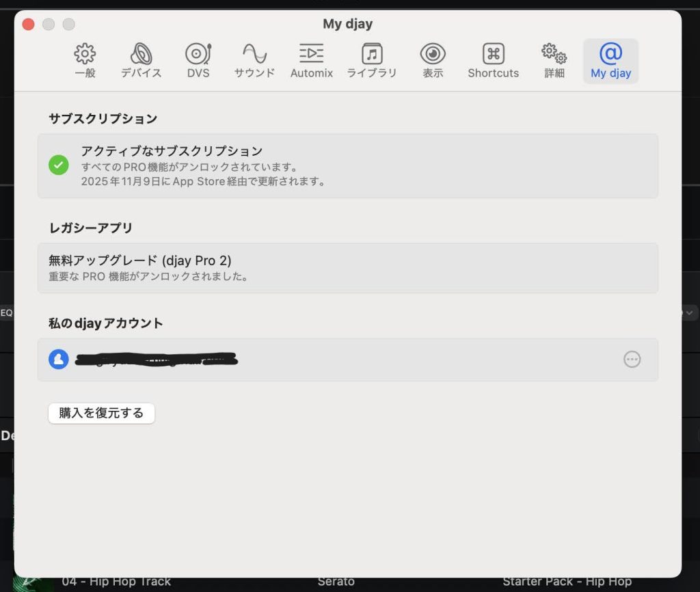Click the green active subscription checkmark
Viewport: 700px width, 592px height.
click(x=59, y=165)
